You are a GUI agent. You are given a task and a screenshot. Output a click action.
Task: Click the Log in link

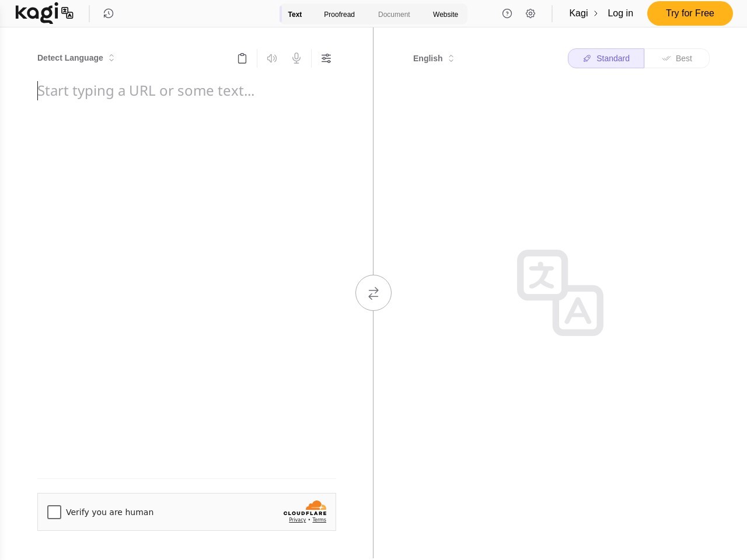[x=620, y=13]
